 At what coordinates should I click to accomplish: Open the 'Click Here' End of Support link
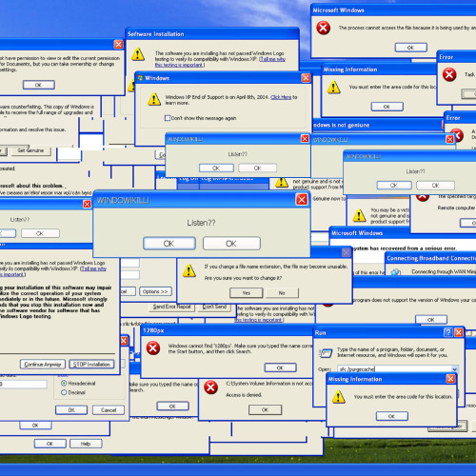[281, 97]
